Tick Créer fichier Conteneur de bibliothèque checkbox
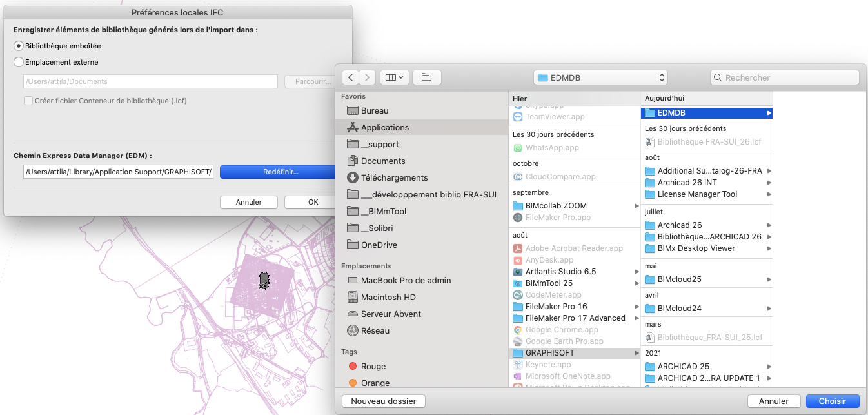This screenshot has height=415, width=868. click(x=28, y=101)
